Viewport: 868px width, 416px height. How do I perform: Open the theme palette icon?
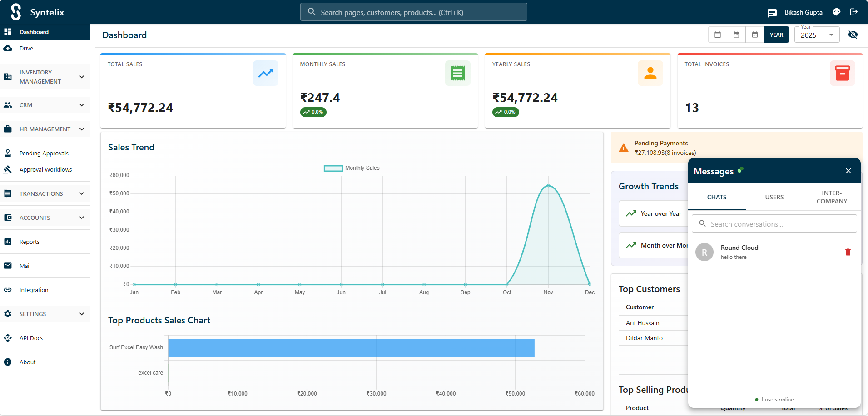click(x=836, y=12)
